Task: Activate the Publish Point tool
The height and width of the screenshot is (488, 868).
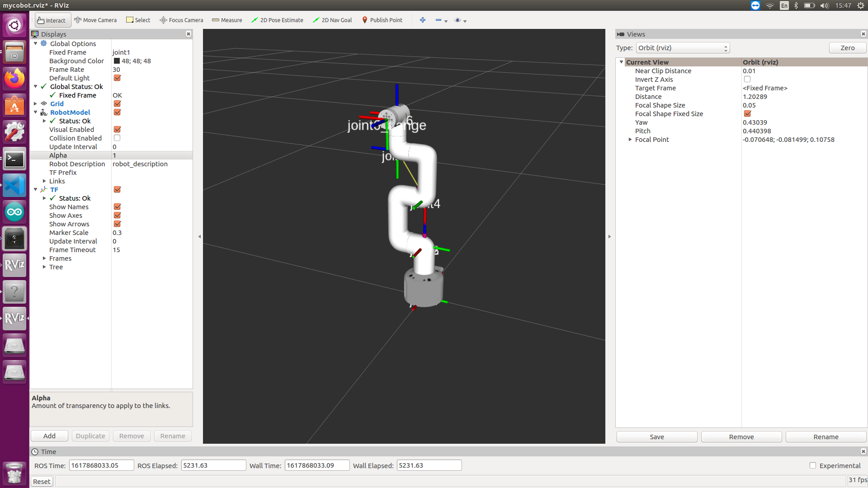Action: 382,20
